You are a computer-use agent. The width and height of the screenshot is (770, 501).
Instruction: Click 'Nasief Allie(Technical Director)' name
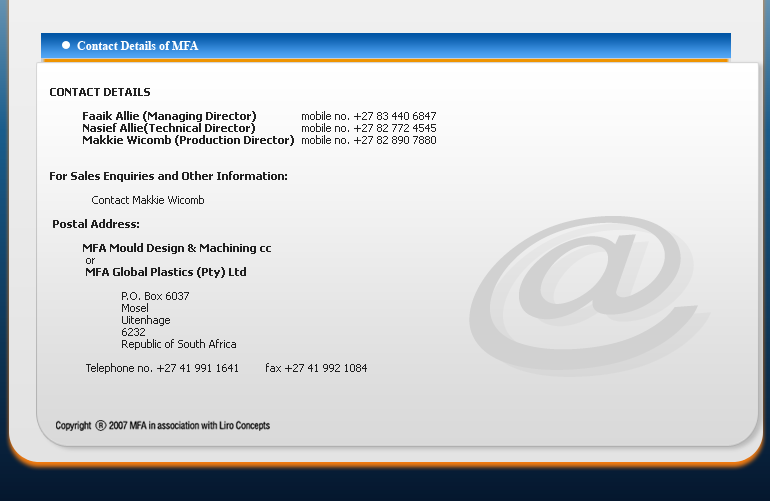(168, 128)
